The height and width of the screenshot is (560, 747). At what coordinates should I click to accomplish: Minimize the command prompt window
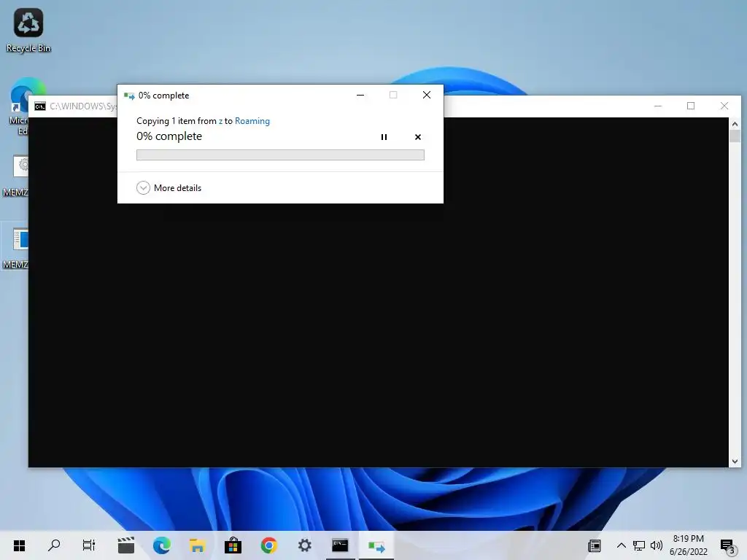click(x=658, y=106)
